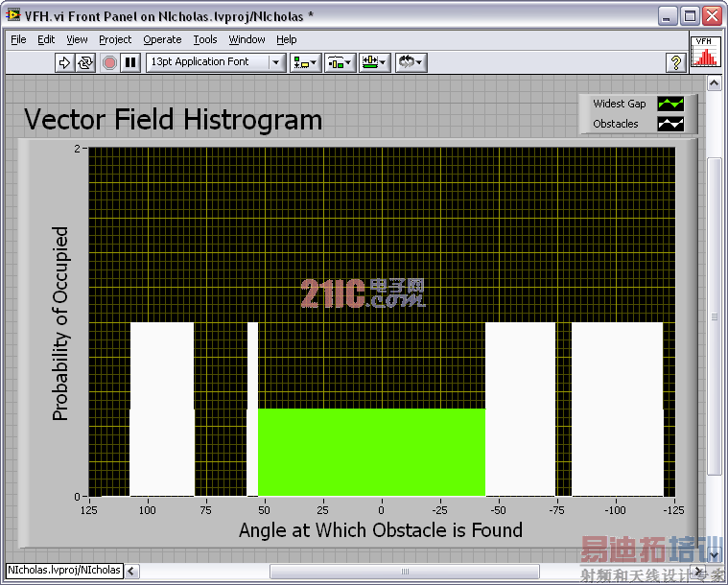This screenshot has width=728, height=585.
Task: Click the X-axis value -125 at right
Action: coord(673,510)
